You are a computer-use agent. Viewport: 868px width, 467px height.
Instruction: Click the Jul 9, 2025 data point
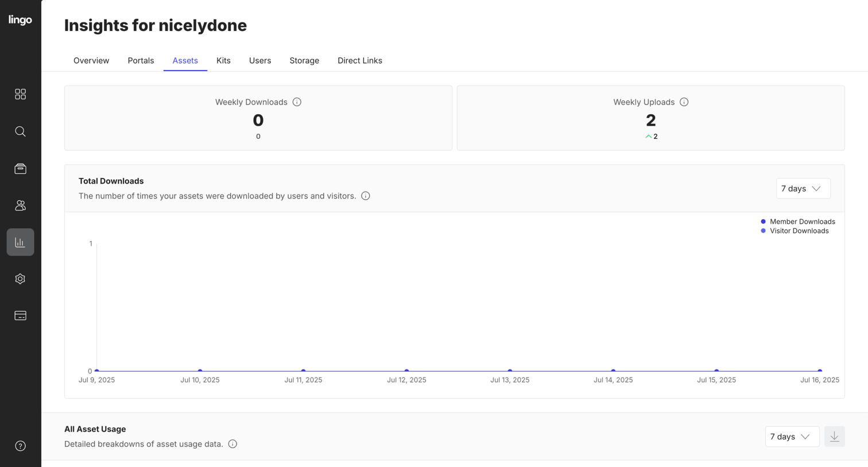[97, 371]
